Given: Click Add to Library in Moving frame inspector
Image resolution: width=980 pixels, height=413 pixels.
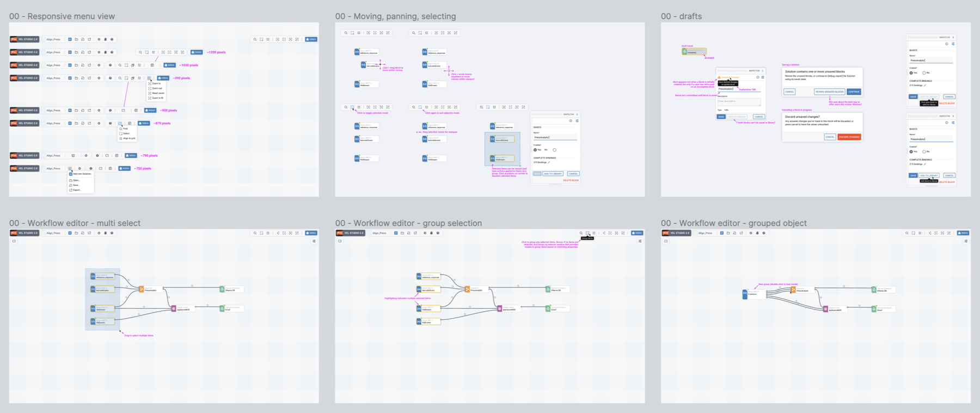Looking at the screenshot, I should pos(553,174).
